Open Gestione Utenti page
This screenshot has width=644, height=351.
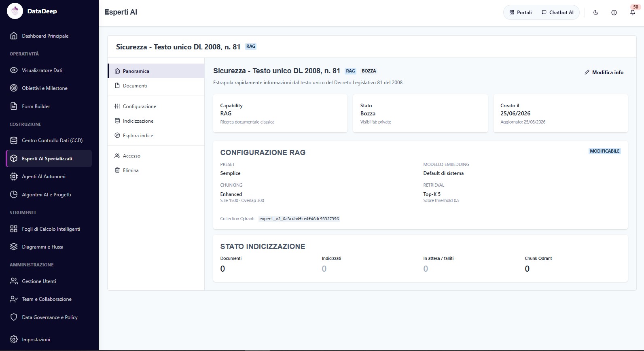click(x=49, y=281)
